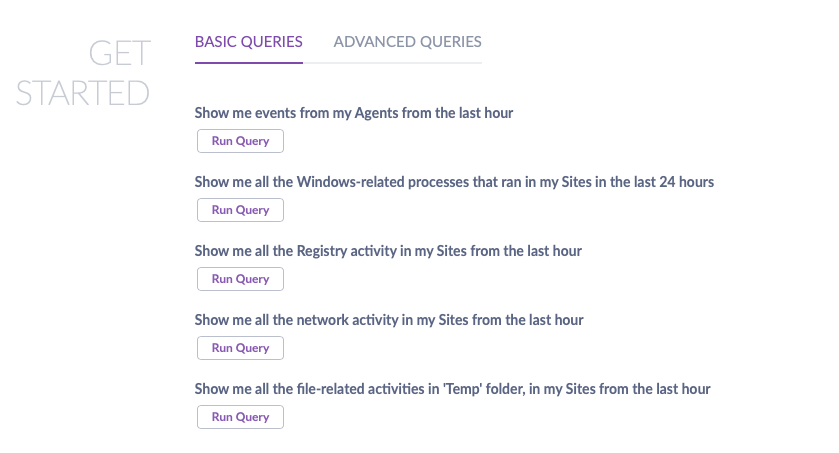
Task: Open the Advanced Queries tab
Action: point(407,42)
